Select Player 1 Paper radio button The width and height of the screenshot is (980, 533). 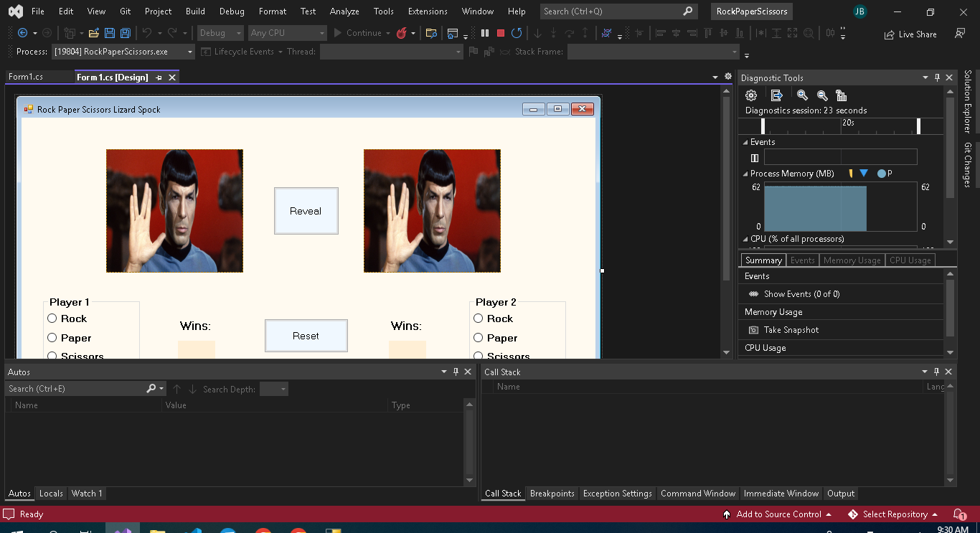pos(52,338)
